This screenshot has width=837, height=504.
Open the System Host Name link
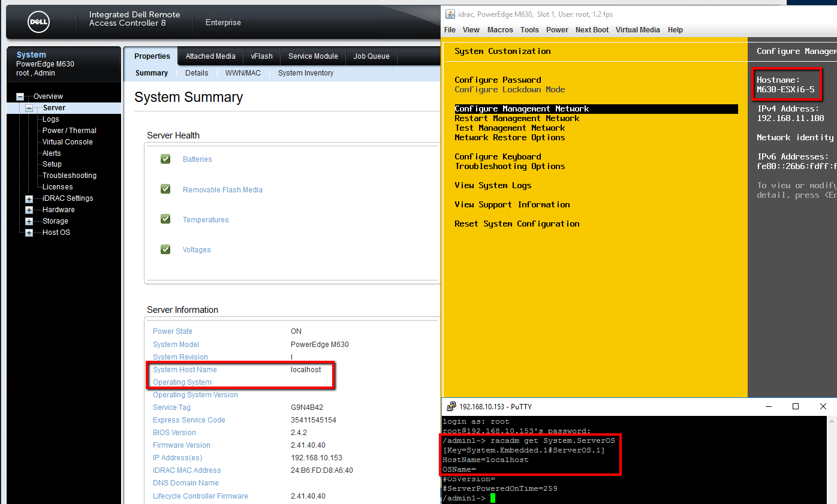coord(185,369)
